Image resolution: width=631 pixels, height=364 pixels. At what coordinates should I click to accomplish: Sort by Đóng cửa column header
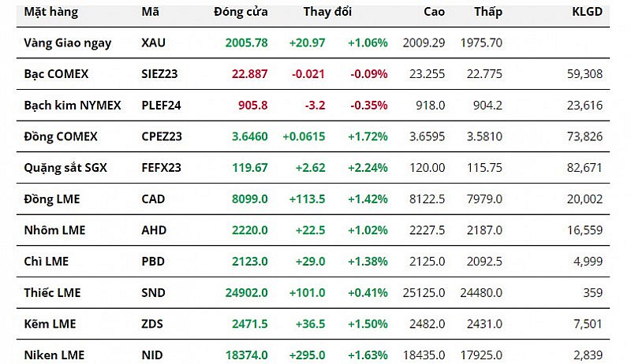coord(241,12)
